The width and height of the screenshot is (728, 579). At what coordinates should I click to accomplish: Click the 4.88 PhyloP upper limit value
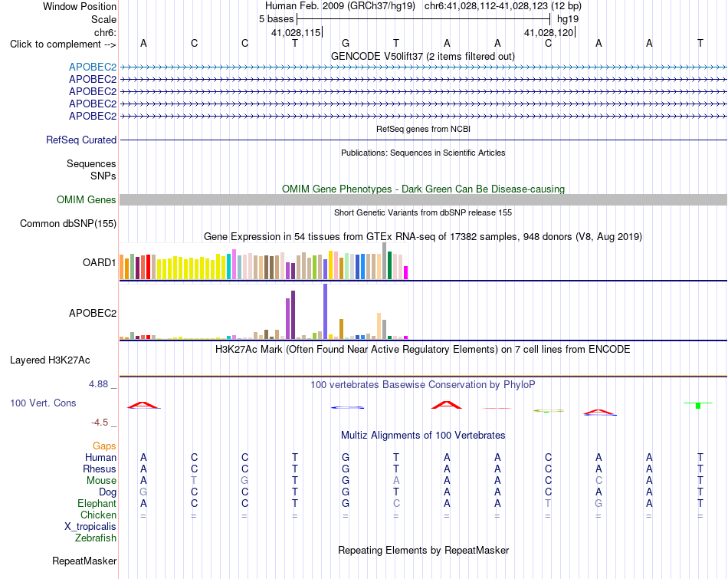pyautogui.click(x=98, y=384)
